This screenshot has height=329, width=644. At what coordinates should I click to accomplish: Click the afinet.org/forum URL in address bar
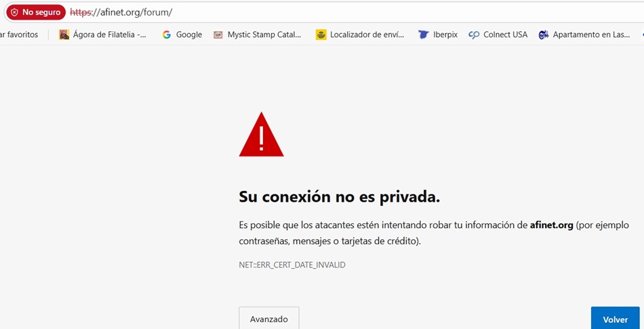(121, 12)
